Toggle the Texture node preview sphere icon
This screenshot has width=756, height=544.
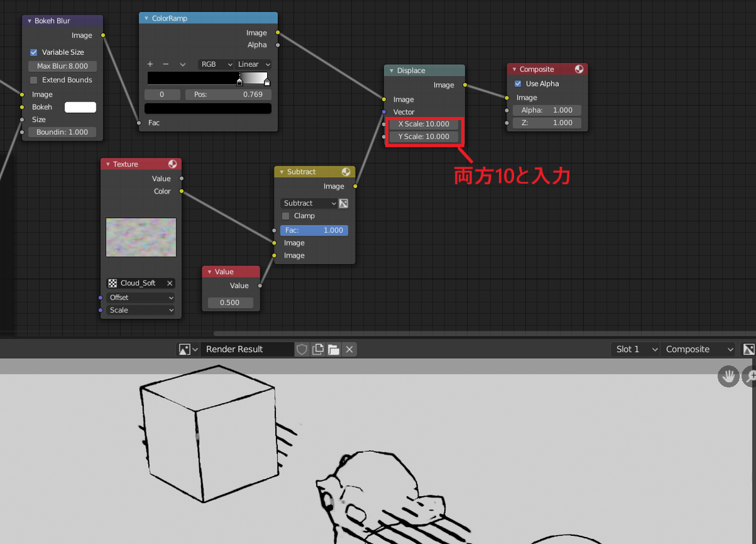click(x=173, y=164)
